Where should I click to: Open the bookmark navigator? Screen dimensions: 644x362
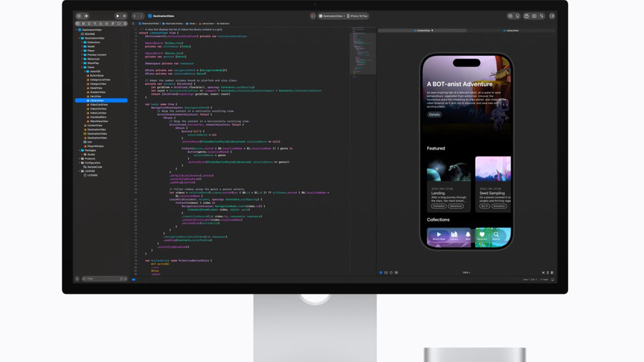pos(89,24)
